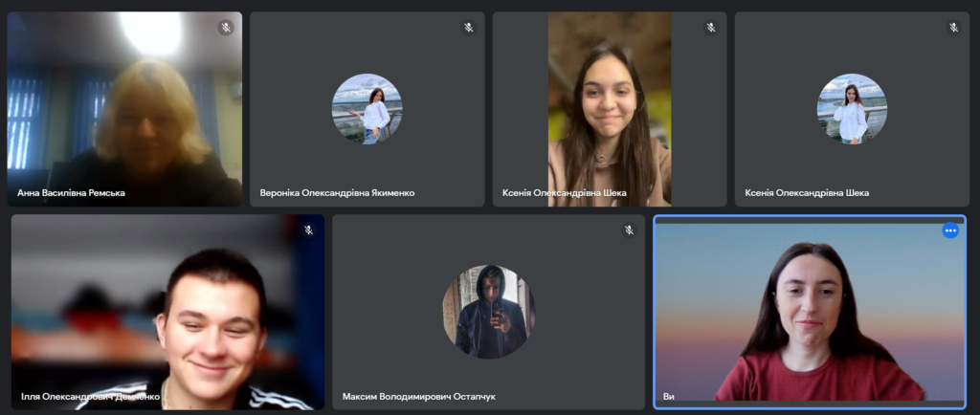Click the name label Вероніка Олександрівна Якименко

(x=337, y=193)
